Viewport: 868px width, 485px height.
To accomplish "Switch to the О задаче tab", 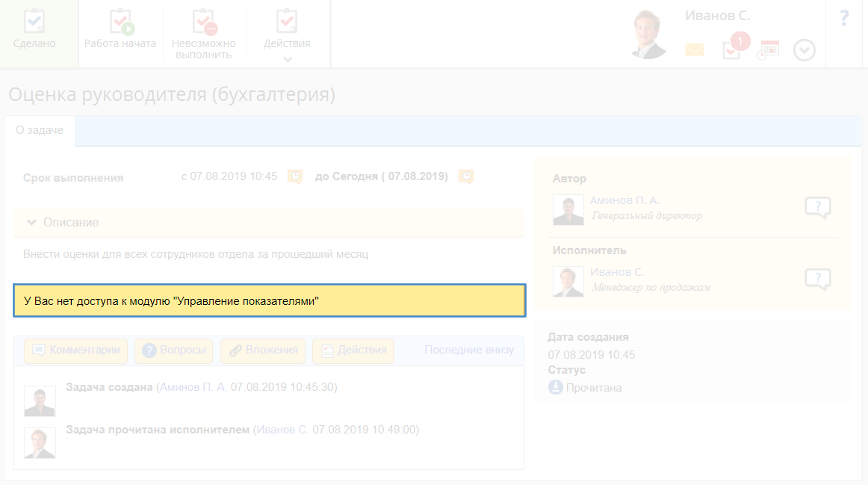I will click(40, 130).
